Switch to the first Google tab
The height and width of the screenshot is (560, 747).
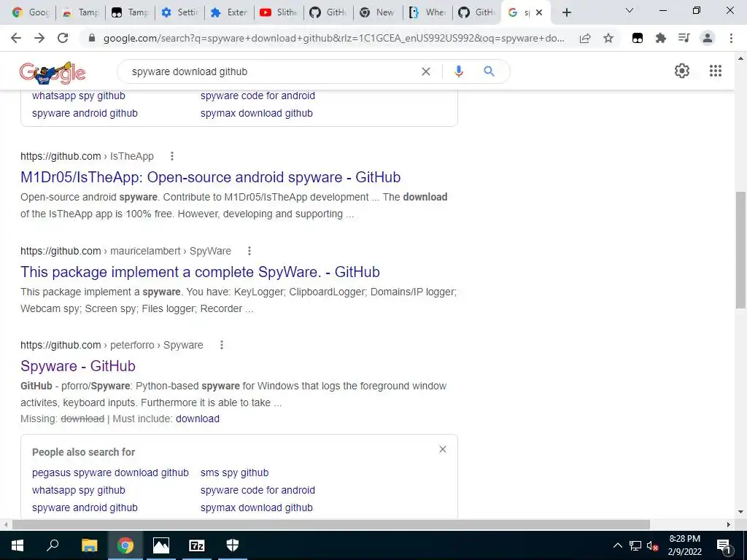click(31, 12)
